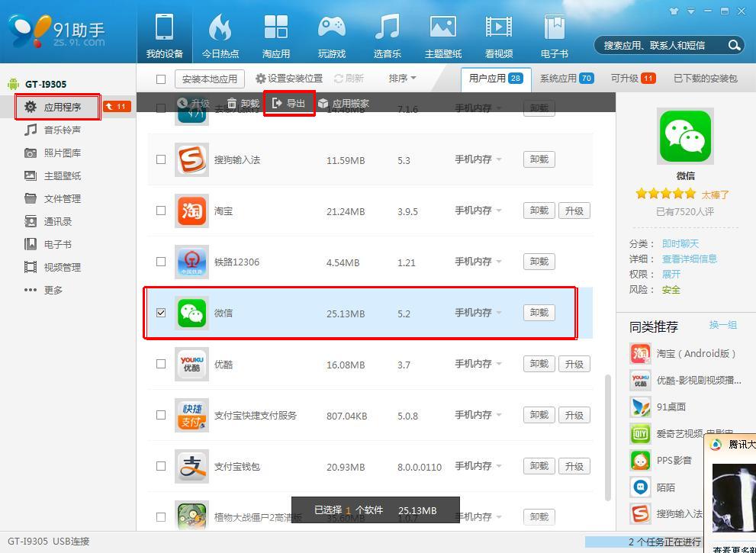Switch to the 用户应用 tab
The image size is (756, 553).
pos(496,79)
